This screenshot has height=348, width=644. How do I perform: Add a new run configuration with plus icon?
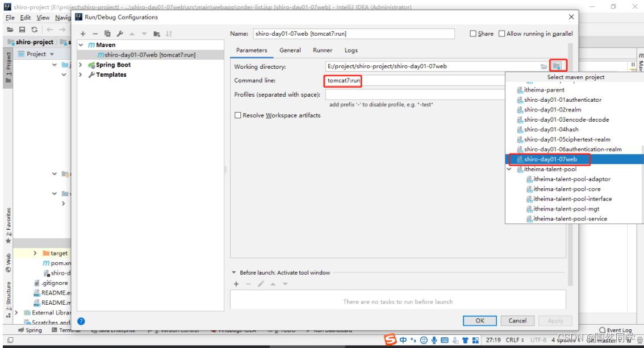tap(83, 34)
